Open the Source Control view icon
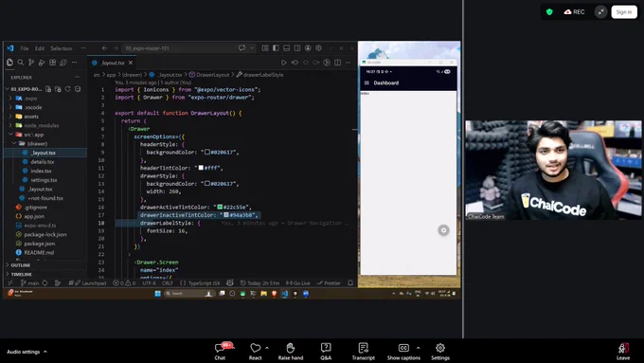 click(x=31, y=63)
